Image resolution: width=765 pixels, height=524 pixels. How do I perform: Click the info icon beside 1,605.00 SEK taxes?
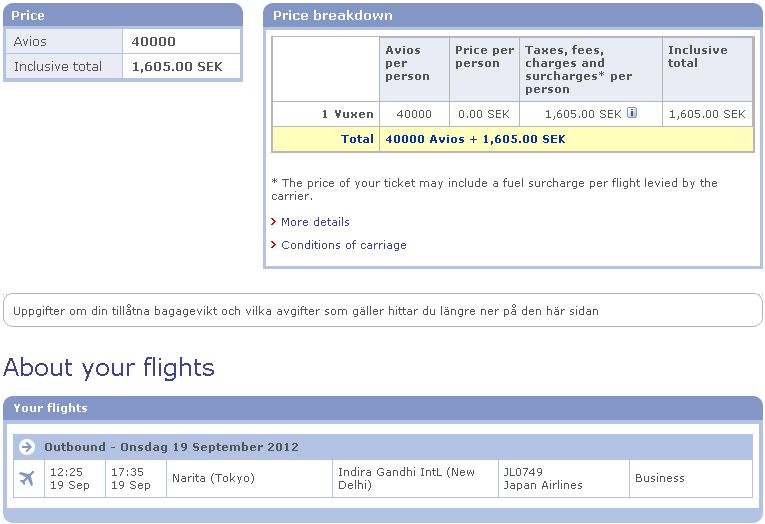tap(632, 113)
